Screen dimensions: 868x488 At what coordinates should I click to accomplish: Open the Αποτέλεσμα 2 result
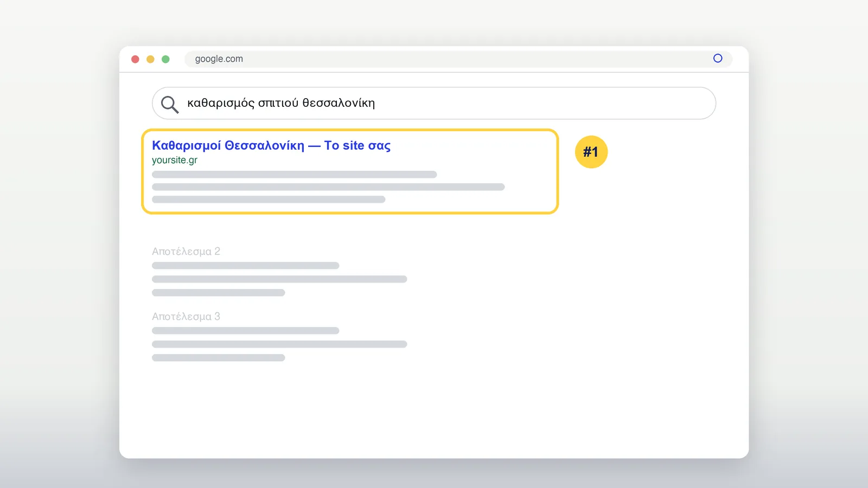pyautogui.click(x=186, y=252)
